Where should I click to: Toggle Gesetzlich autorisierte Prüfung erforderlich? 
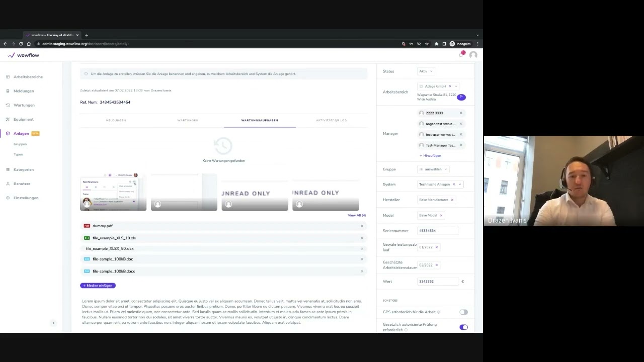(463, 327)
